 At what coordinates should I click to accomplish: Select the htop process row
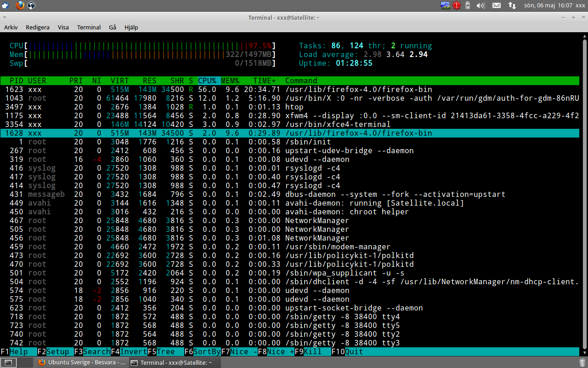pos(290,107)
